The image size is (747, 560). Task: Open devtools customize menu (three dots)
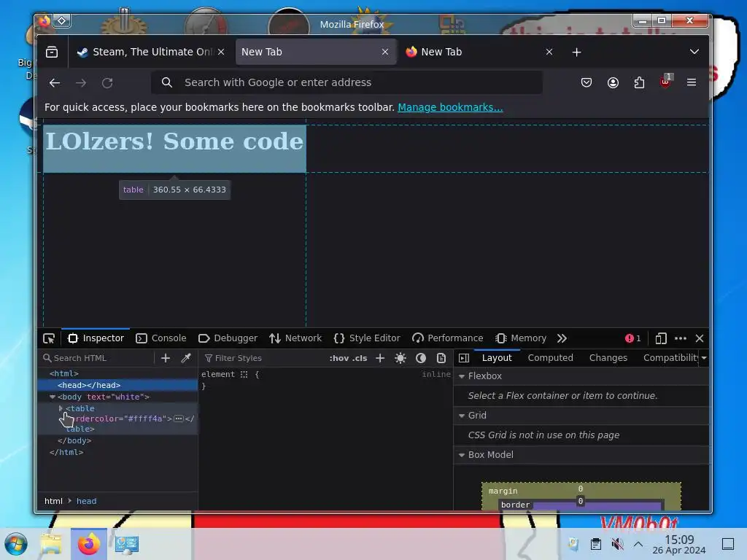coord(681,338)
